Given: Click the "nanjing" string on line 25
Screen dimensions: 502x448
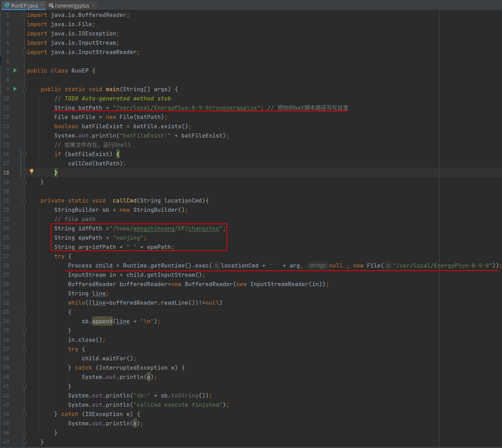Looking at the screenshot, I should point(128,238).
